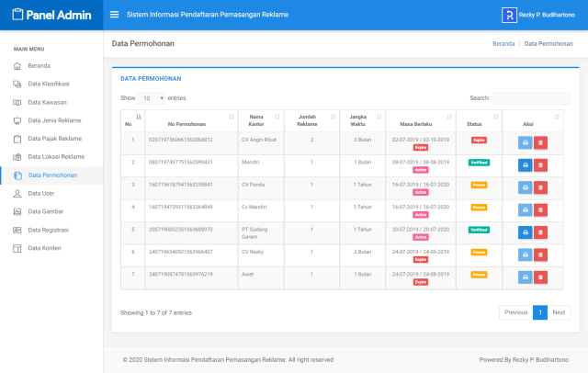Click the Previous pagination button
588x373 pixels.
click(x=515, y=312)
